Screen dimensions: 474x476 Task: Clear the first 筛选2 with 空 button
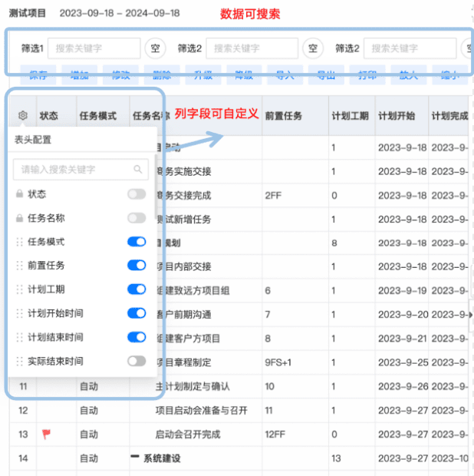pos(313,48)
